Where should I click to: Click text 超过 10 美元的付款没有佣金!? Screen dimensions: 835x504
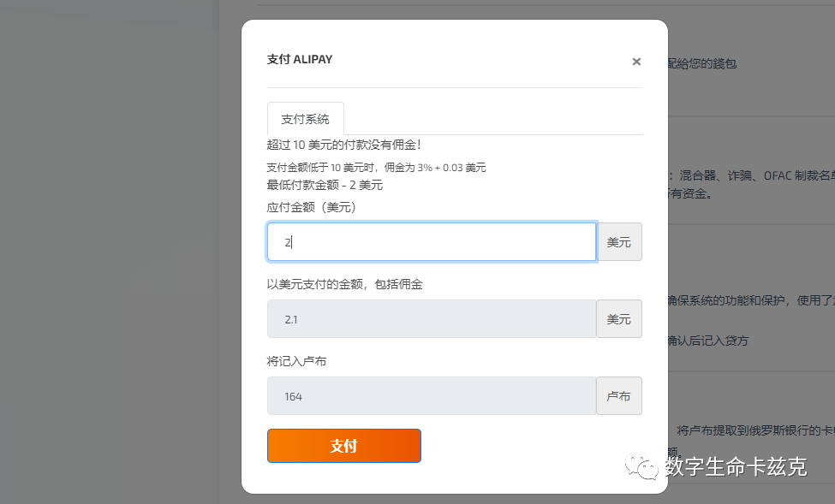point(343,145)
